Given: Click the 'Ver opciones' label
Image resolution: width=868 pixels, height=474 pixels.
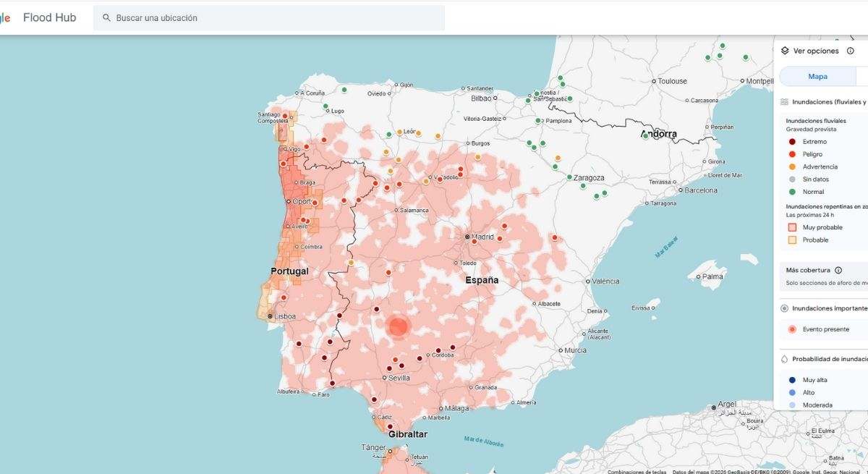Looking at the screenshot, I should 816,51.
